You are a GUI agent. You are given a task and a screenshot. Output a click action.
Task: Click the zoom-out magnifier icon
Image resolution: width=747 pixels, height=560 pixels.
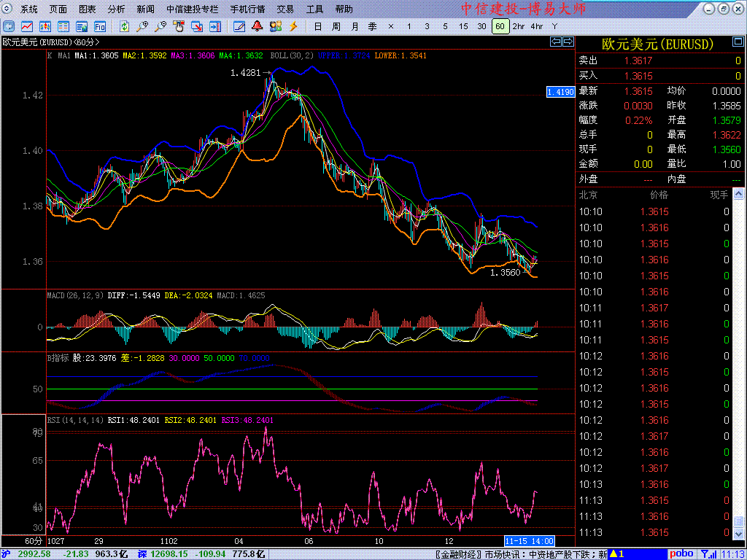pyautogui.click(x=160, y=26)
